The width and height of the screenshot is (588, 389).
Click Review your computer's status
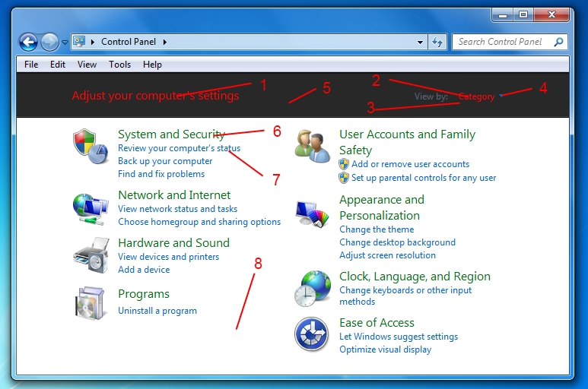[x=180, y=148]
